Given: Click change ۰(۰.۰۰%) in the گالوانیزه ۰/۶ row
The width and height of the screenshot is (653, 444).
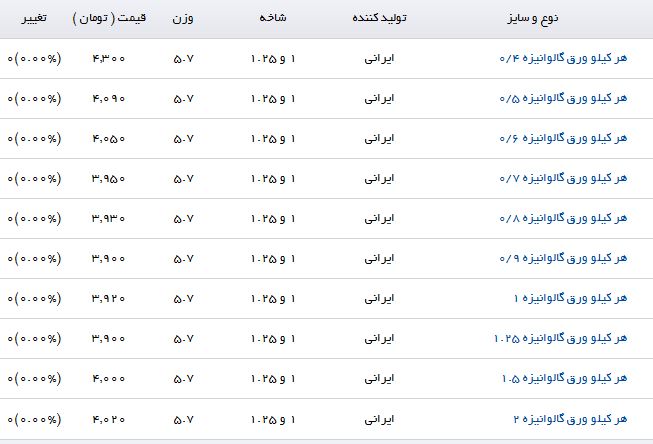Looking at the screenshot, I should [34, 139].
